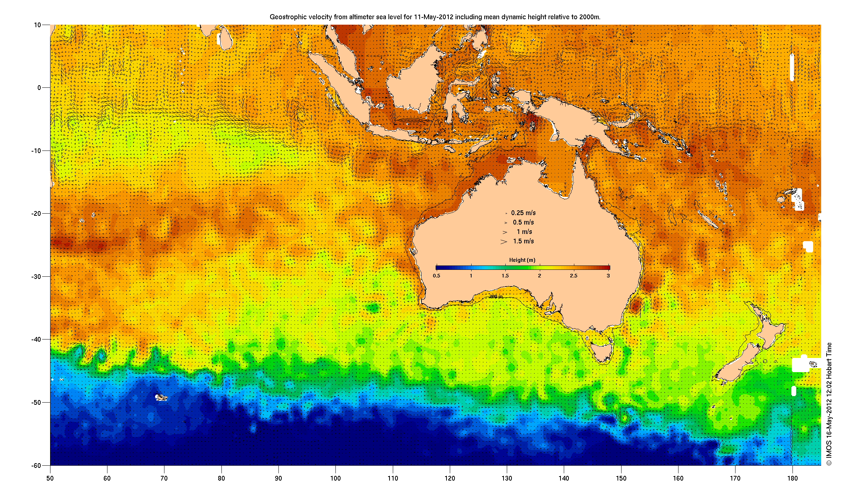Click the 200 m isobath label
This screenshot has height=490, width=868.
(x=496, y=297)
